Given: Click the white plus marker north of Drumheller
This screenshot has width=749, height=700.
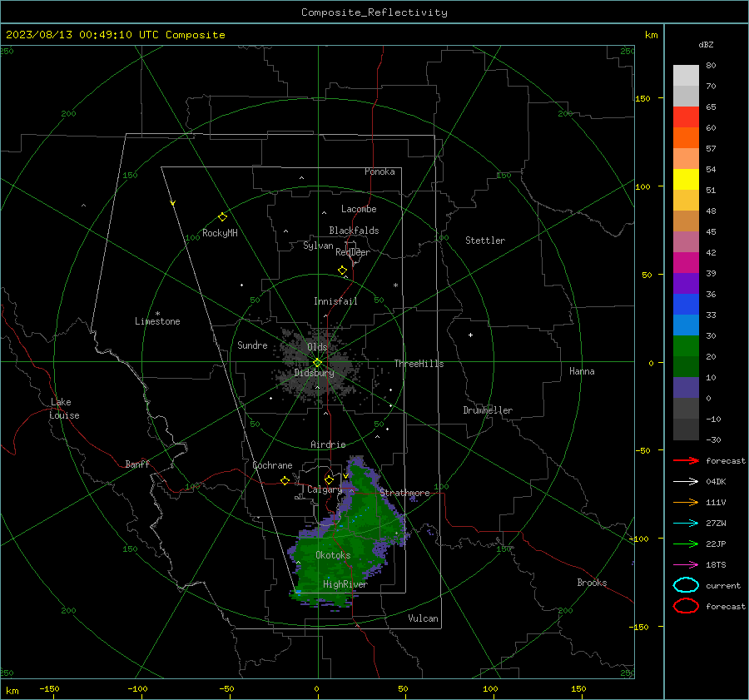Looking at the screenshot, I should tap(470, 335).
